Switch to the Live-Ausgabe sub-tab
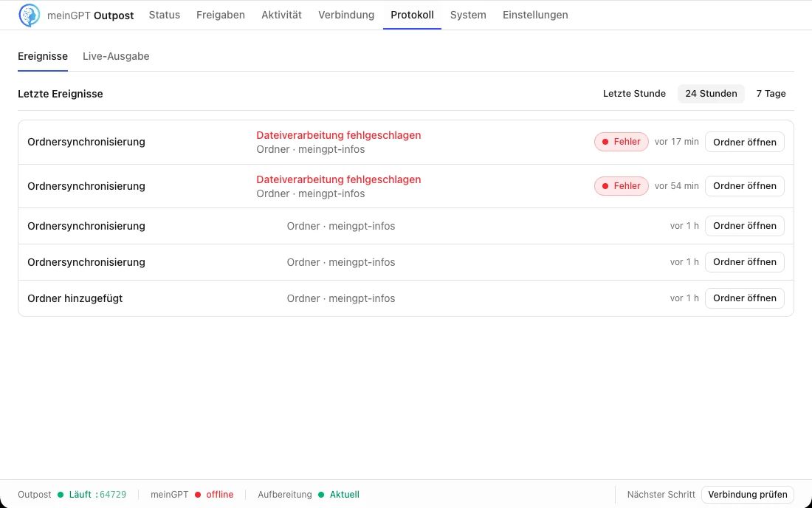The width and height of the screenshot is (812, 508). pyautogui.click(x=116, y=56)
